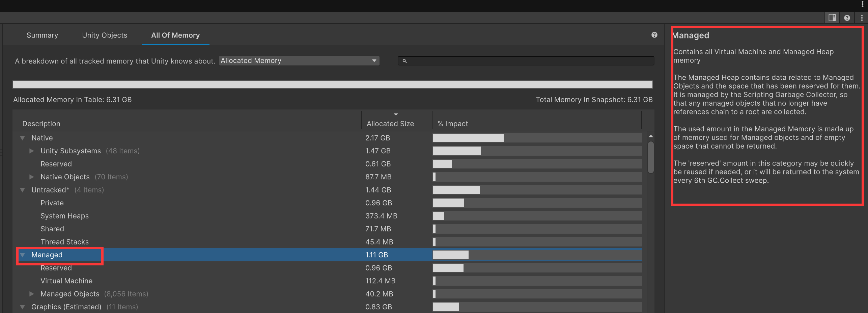Expand Native Objects item list

(x=32, y=177)
